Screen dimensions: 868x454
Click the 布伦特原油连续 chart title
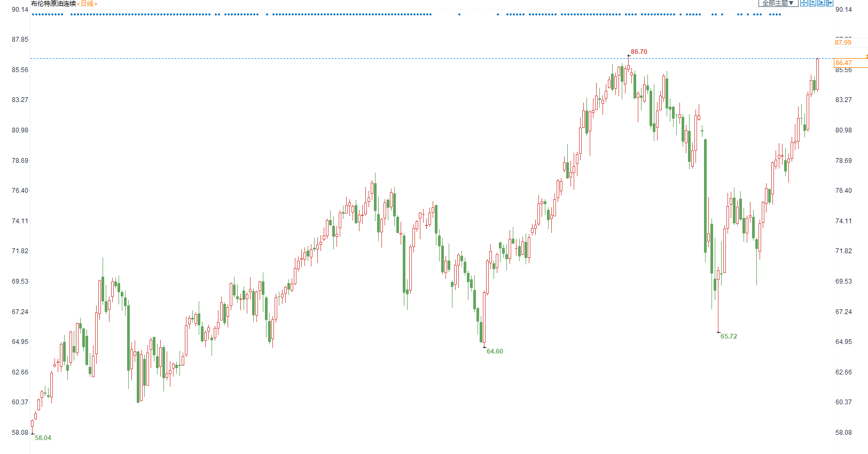point(53,4)
